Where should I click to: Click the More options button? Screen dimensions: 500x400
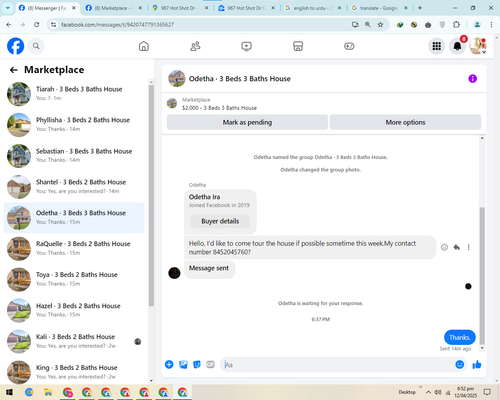tap(405, 122)
